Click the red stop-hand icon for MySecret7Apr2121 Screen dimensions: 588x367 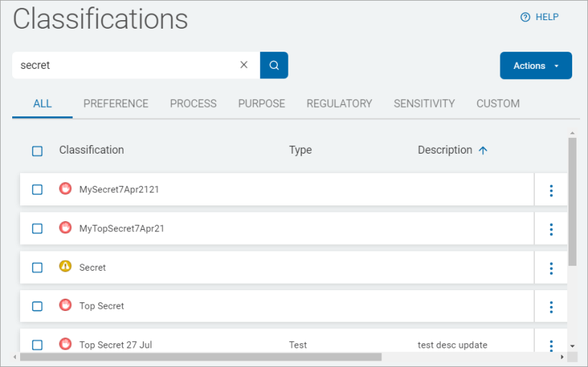pos(65,188)
